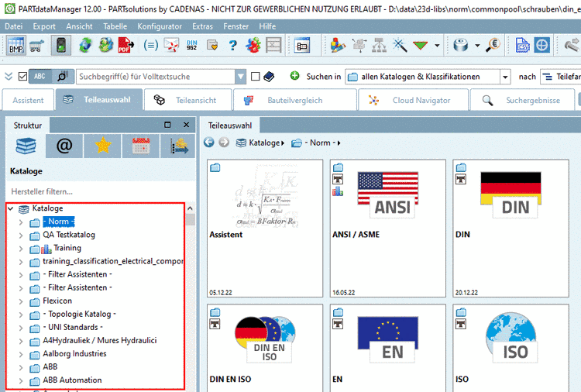
Task: Click the red and blue people icon
Action: coord(253,46)
